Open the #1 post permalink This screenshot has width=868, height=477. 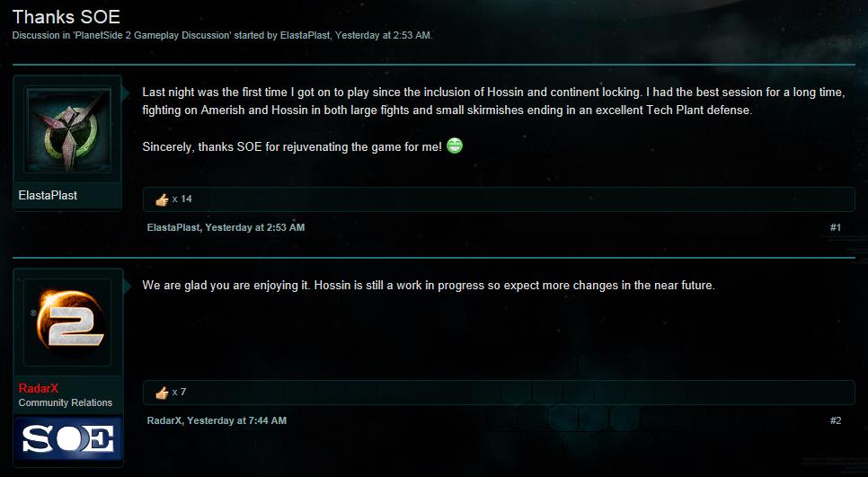click(x=835, y=227)
